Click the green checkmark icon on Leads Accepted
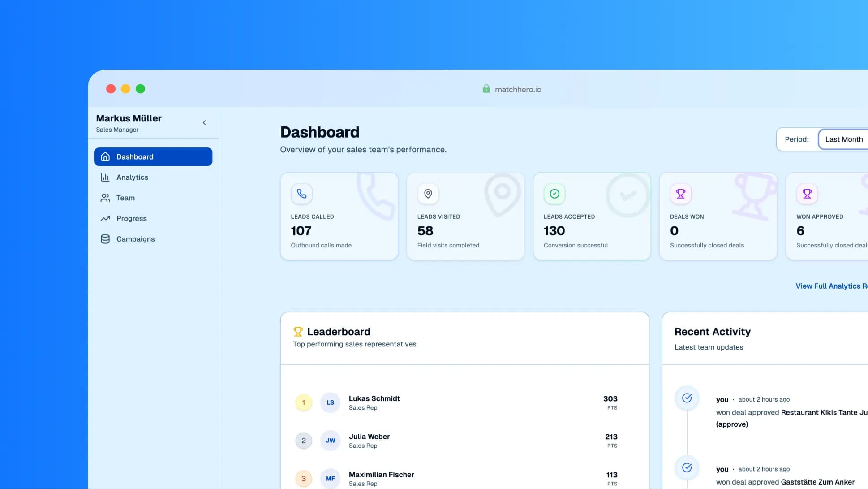The image size is (868, 489). pyautogui.click(x=554, y=194)
